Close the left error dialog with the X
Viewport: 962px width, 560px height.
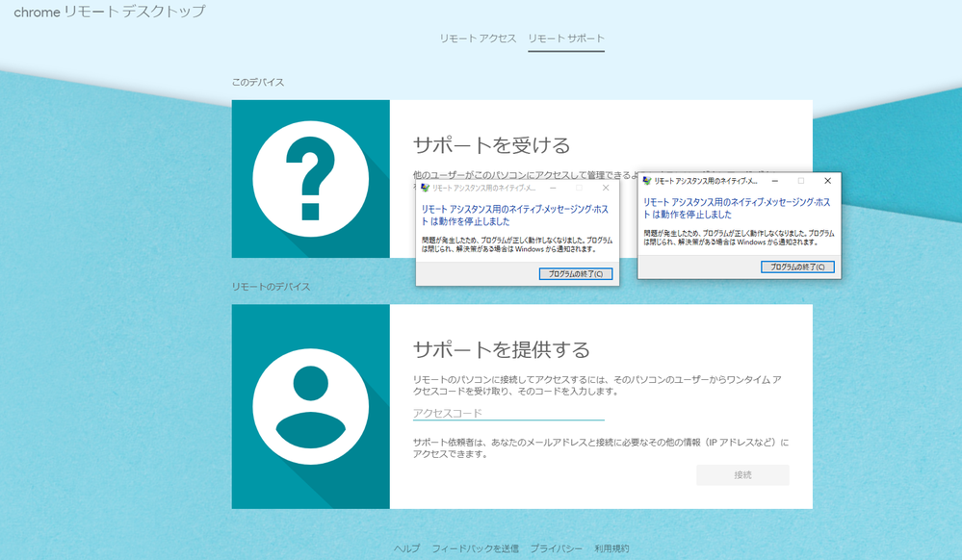[x=607, y=188]
